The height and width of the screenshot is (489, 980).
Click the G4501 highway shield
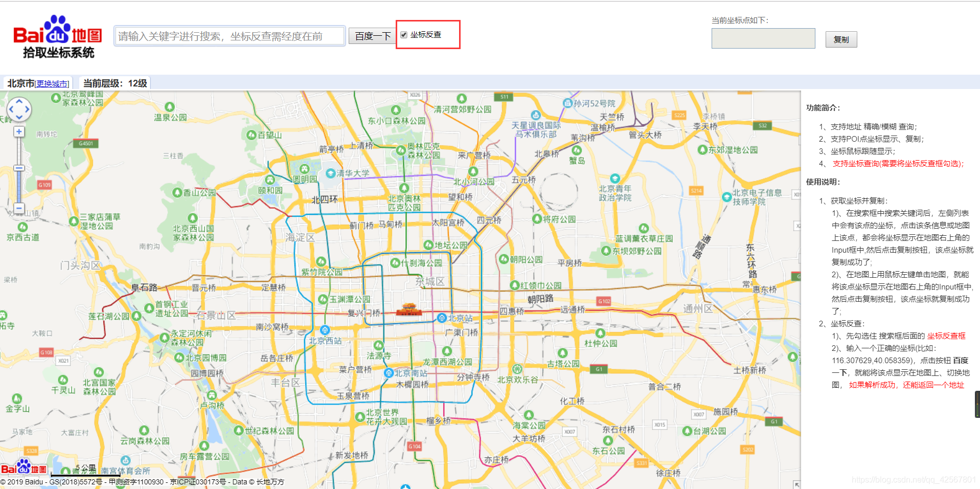[x=86, y=143]
